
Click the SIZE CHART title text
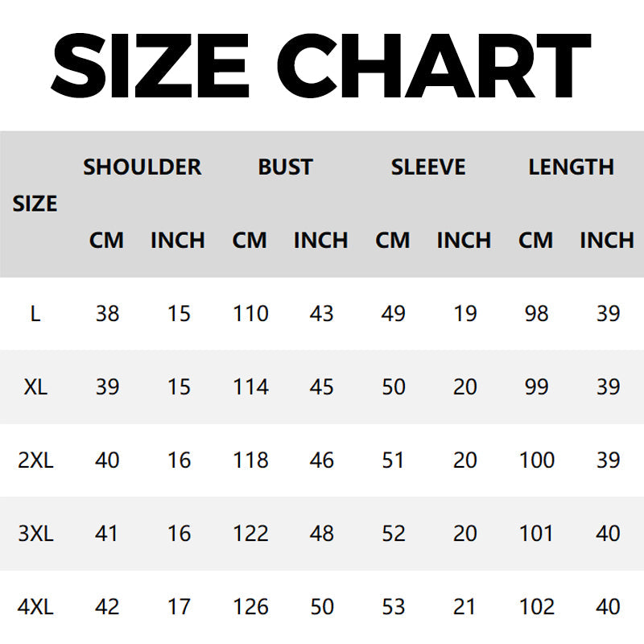(320, 64)
